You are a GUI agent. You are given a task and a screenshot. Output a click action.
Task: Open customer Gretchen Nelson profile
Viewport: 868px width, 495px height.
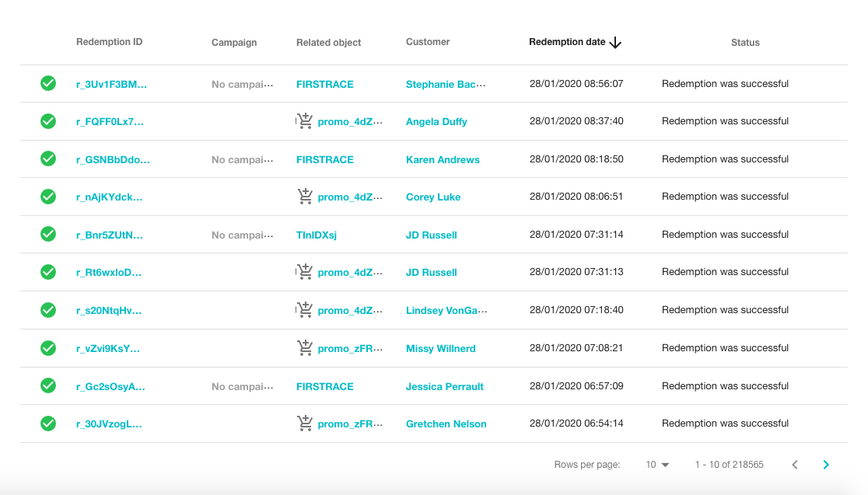(446, 424)
